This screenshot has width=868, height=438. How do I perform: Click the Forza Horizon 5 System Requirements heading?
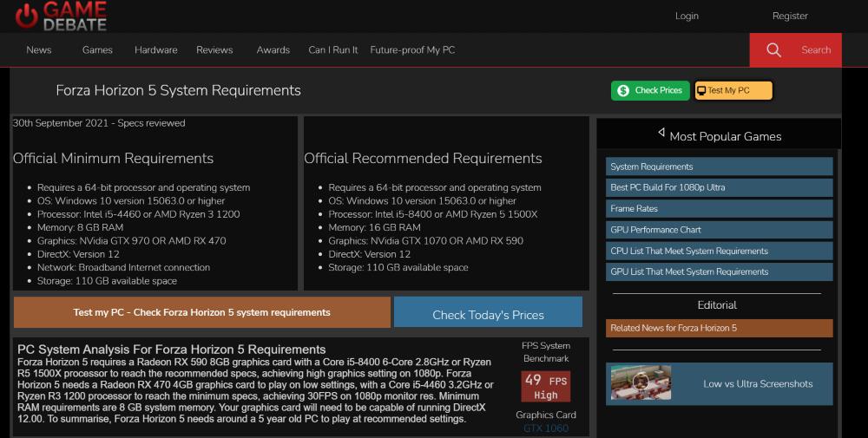point(178,91)
